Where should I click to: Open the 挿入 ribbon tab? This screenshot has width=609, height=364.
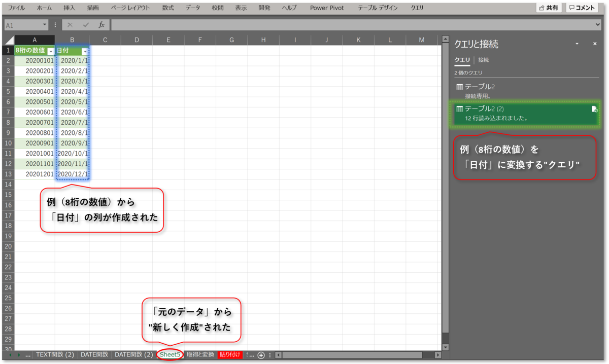tap(70, 8)
